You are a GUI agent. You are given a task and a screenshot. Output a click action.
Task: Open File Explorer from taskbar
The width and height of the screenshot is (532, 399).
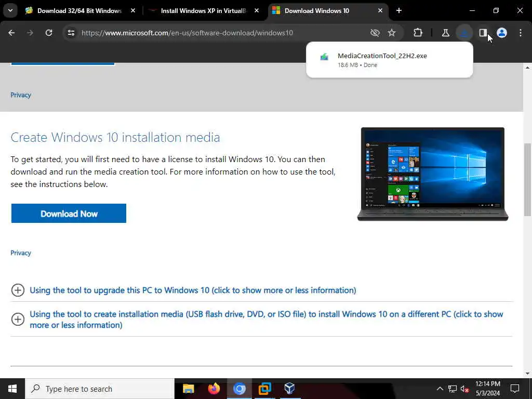189,389
